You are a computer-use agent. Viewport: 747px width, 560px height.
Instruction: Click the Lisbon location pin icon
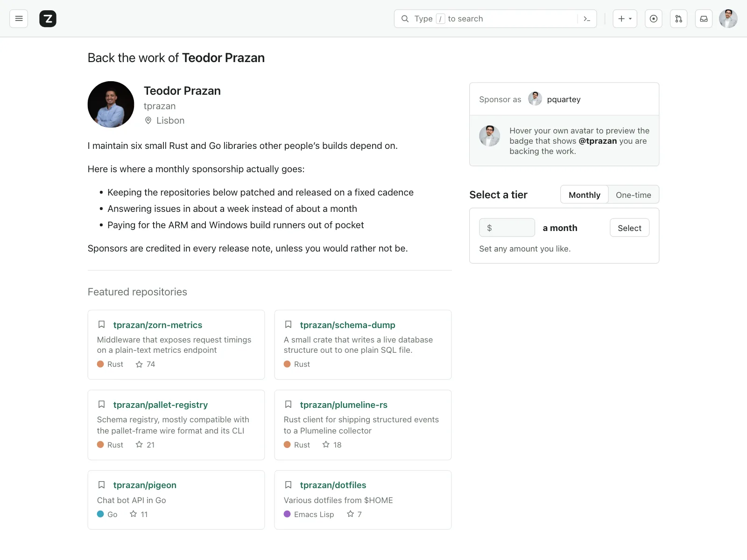(148, 120)
